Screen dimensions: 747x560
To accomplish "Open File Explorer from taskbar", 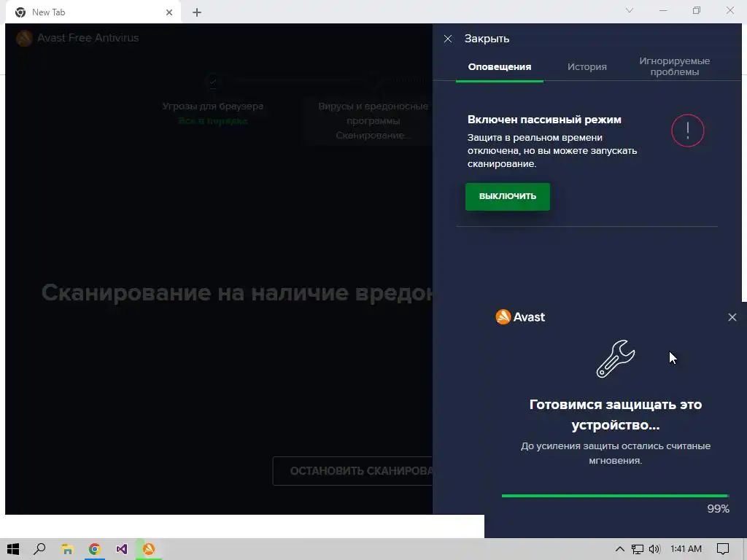I will 67,549.
